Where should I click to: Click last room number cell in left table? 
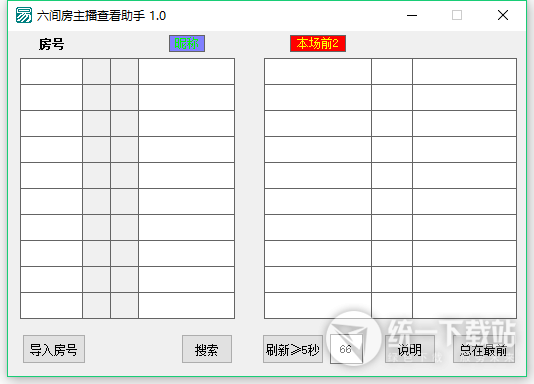pos(51,305)
